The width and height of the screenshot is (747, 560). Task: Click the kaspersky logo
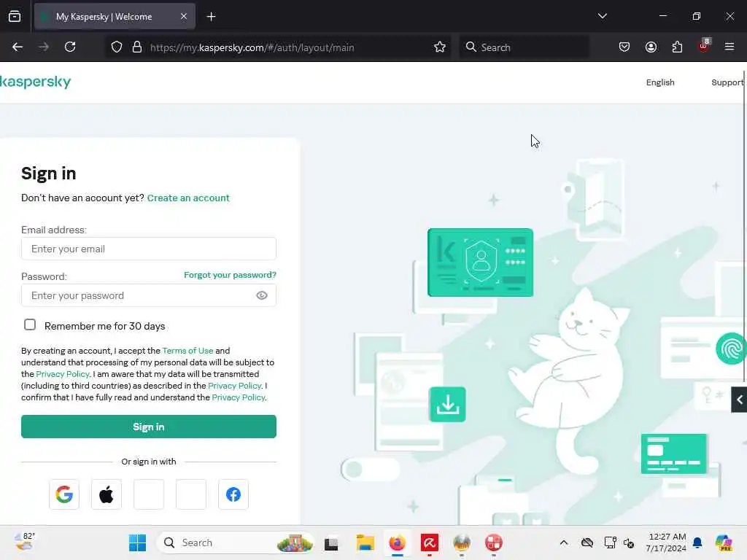pyautogui.click(x=35, y=82)
